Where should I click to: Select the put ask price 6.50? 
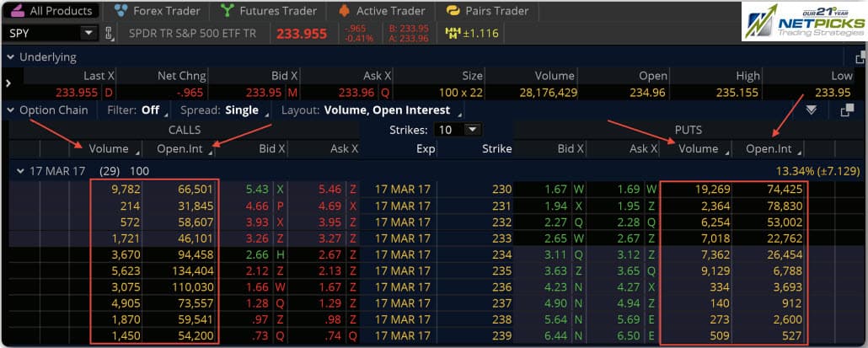tap(629, 335)
